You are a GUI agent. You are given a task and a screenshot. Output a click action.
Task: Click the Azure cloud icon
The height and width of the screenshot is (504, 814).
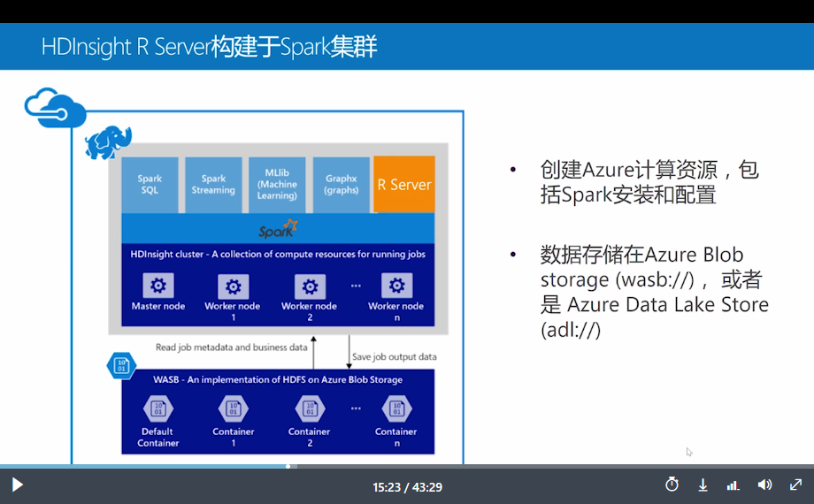[x=55, y=108]
